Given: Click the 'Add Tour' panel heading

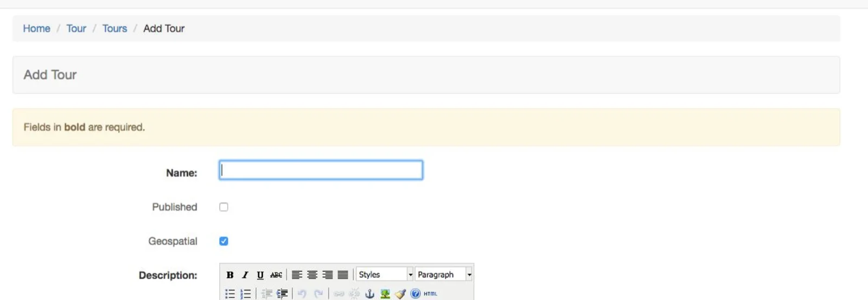Looking at the screenshot, I should tap(50, 75).
